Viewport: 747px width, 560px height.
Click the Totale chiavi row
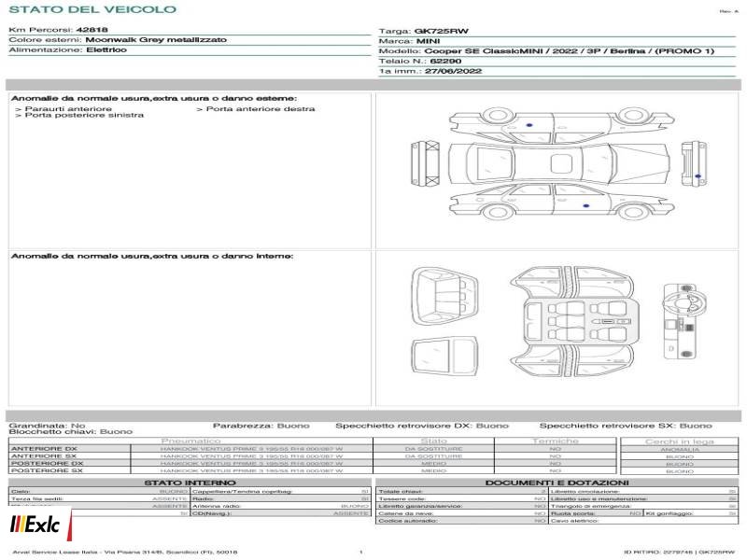(461, 492)
